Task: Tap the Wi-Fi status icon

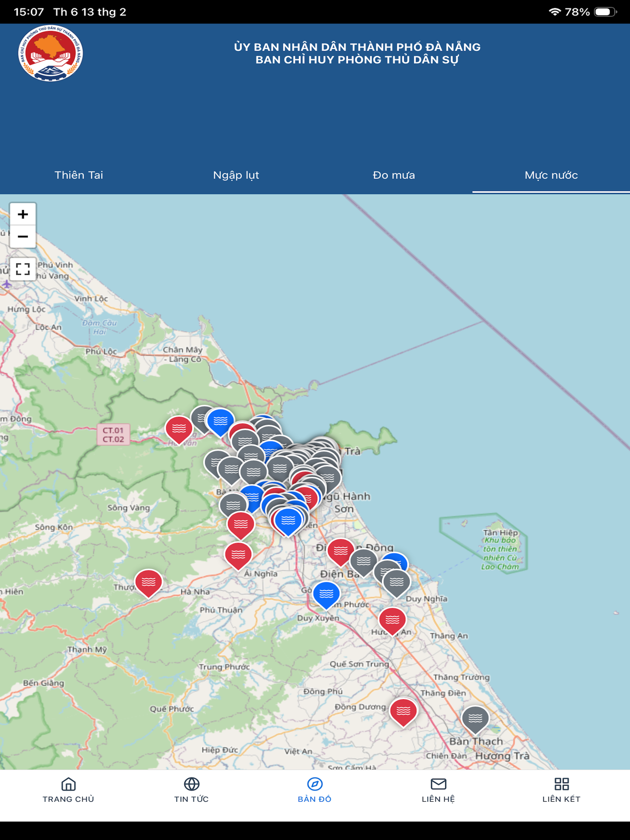Action: pos(555,12)
